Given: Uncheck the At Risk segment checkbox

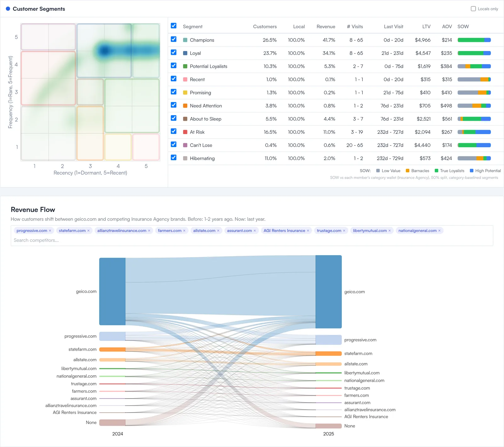Looking at the screenshot, I should [x=174, y=131].
